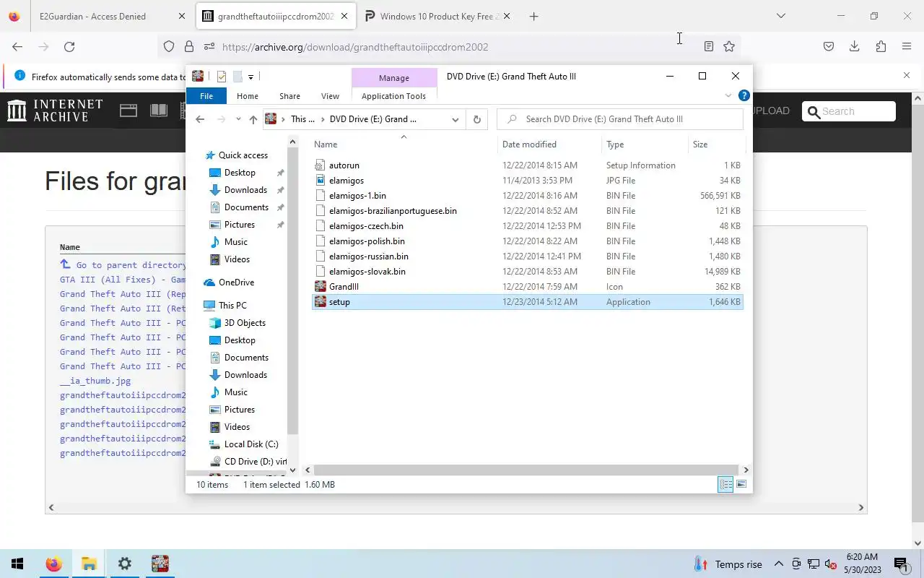
Task: Open the Application Tools ribbon tab
Action: point(393,96)
